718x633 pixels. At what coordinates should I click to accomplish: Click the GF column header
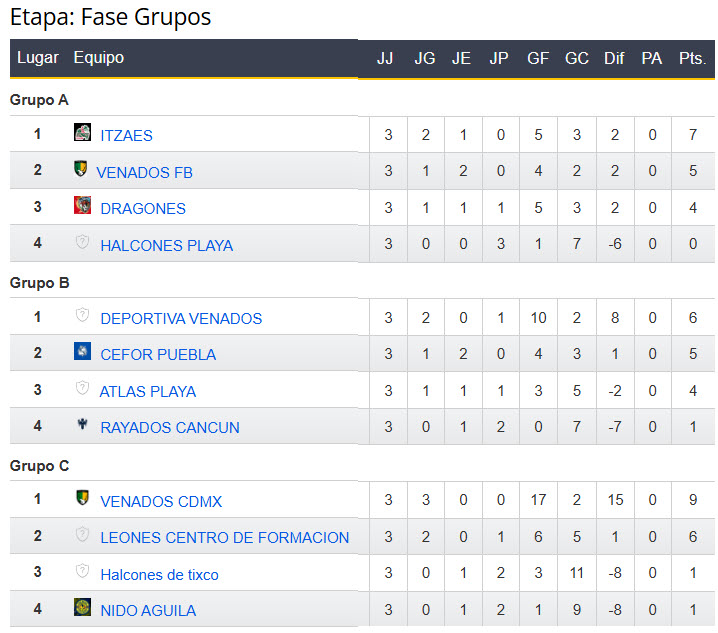[538, 58]
